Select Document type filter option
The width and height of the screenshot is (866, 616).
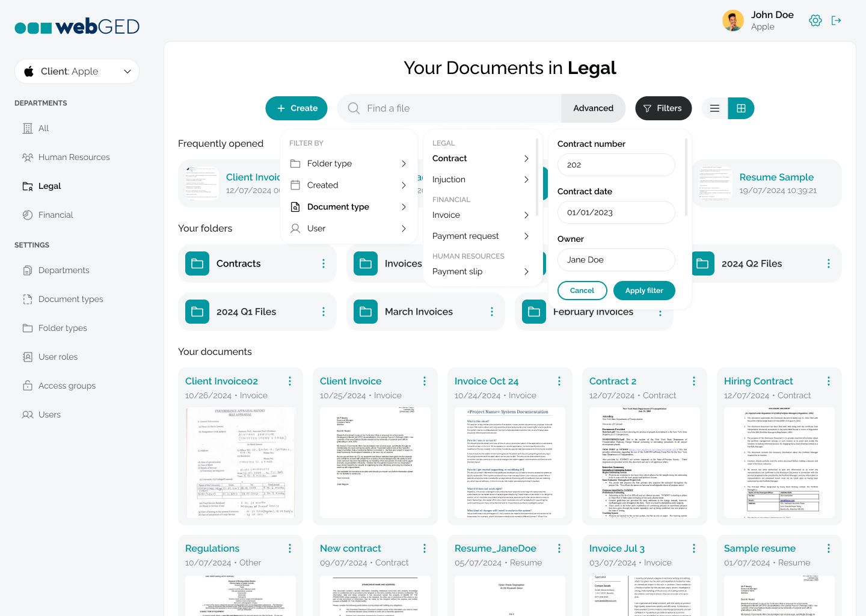pos(349,207)
